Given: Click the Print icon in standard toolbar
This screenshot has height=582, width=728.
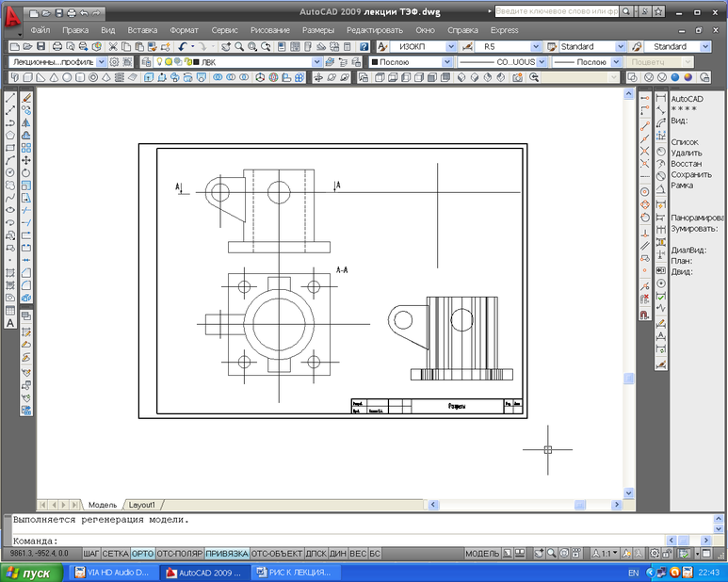Looking at the screenshot, I should 57,46.
